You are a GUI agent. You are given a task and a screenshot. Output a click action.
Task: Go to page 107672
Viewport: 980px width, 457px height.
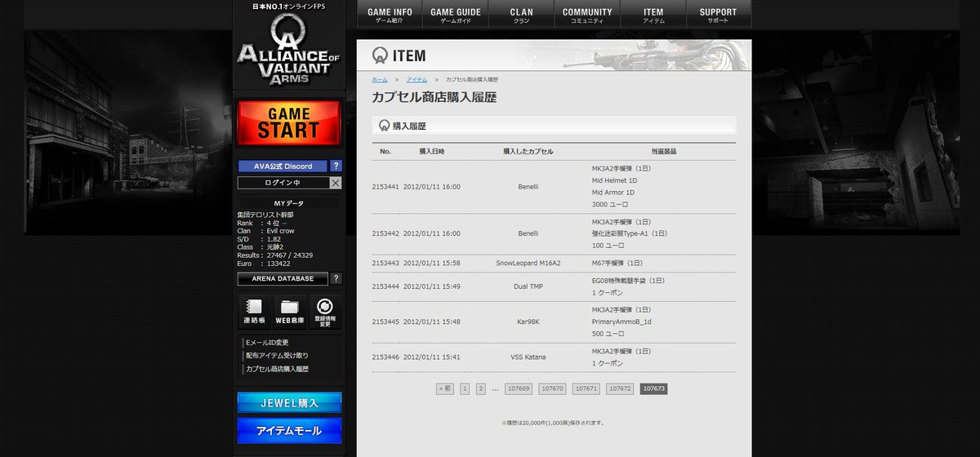click(x=620, y=388)
